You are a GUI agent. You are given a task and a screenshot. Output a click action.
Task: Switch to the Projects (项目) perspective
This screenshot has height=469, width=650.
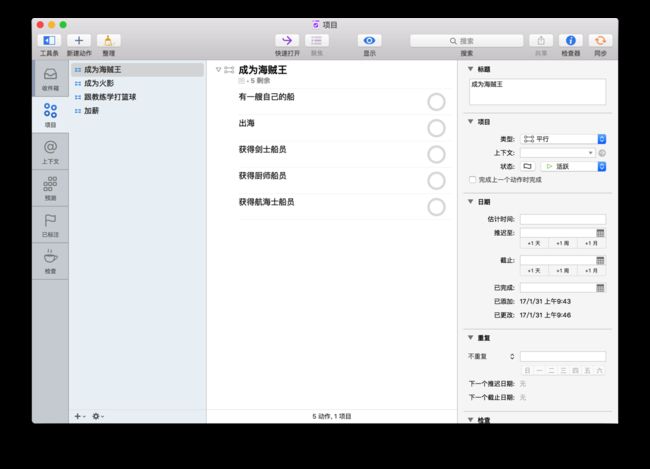(50, 115)
